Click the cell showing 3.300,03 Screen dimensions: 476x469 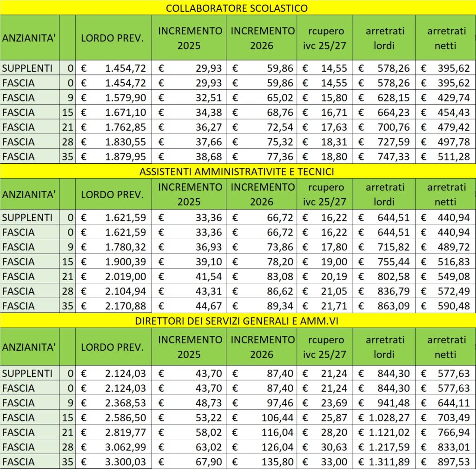pyautogui.click(x=113, y=462)
